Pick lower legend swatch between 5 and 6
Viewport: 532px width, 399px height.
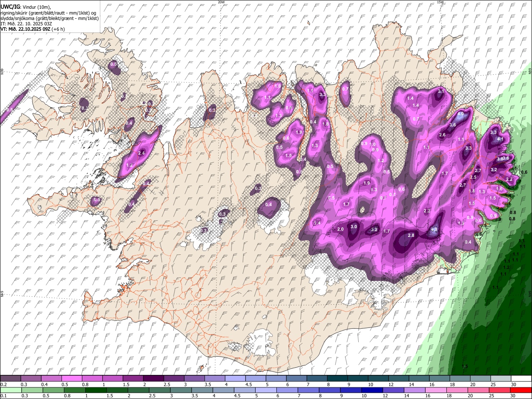click(266, 390)
